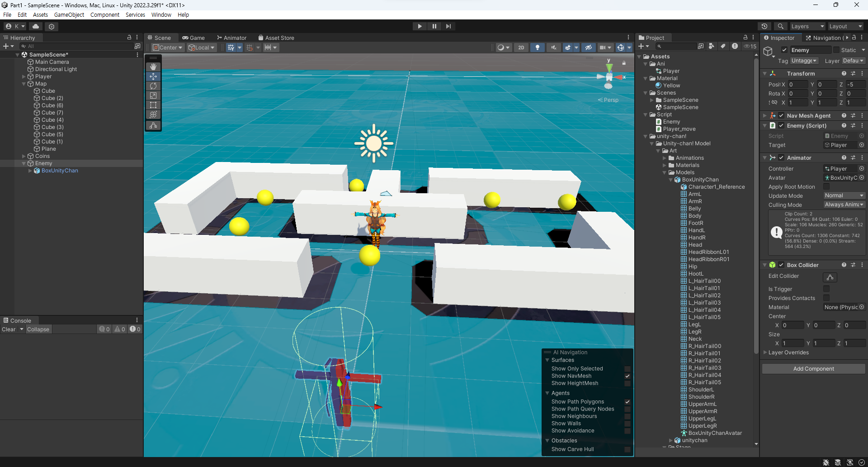Select the Scale tool
Image resolution: width=868 pixels, height=467 pixels.
click(x=153, y=95)
